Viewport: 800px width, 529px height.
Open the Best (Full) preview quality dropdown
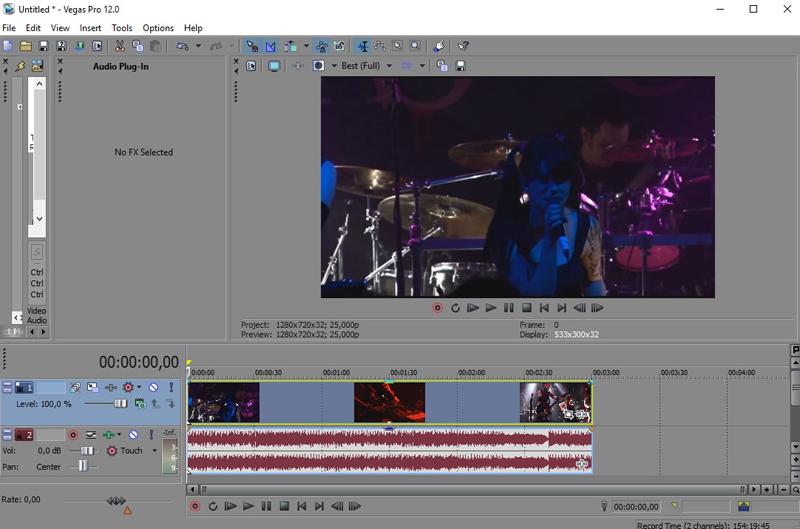[x=388, y=66]
